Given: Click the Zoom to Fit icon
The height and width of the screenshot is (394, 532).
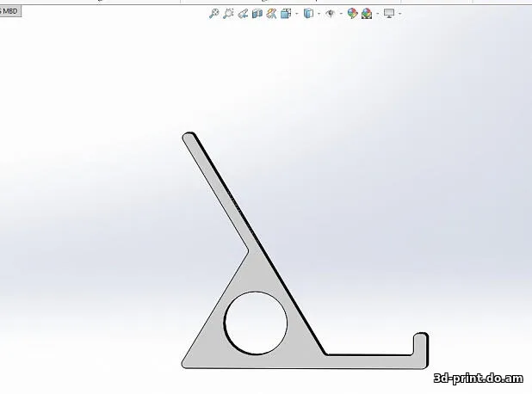Looking at the screenshot, I should click(213, 14).
